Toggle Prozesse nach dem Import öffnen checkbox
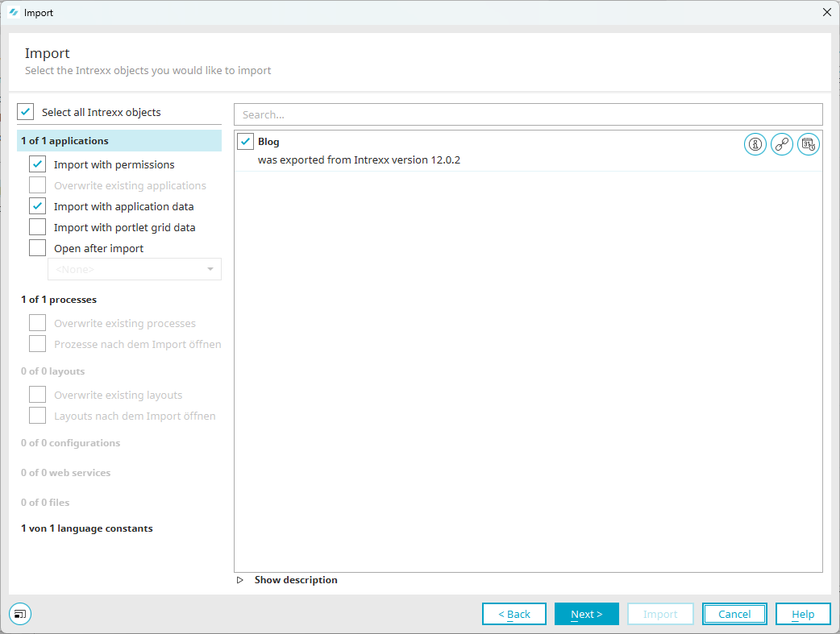840x634 pixels. tap(38, 344)
